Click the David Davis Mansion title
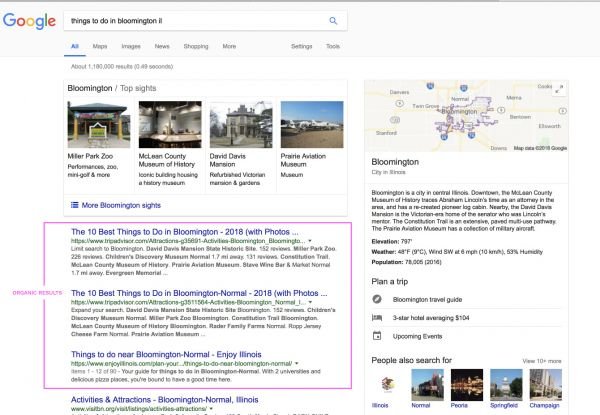Image resolution: width=600 pixels, height=415 pixels. pyautogui.click(x=228, y=160)
